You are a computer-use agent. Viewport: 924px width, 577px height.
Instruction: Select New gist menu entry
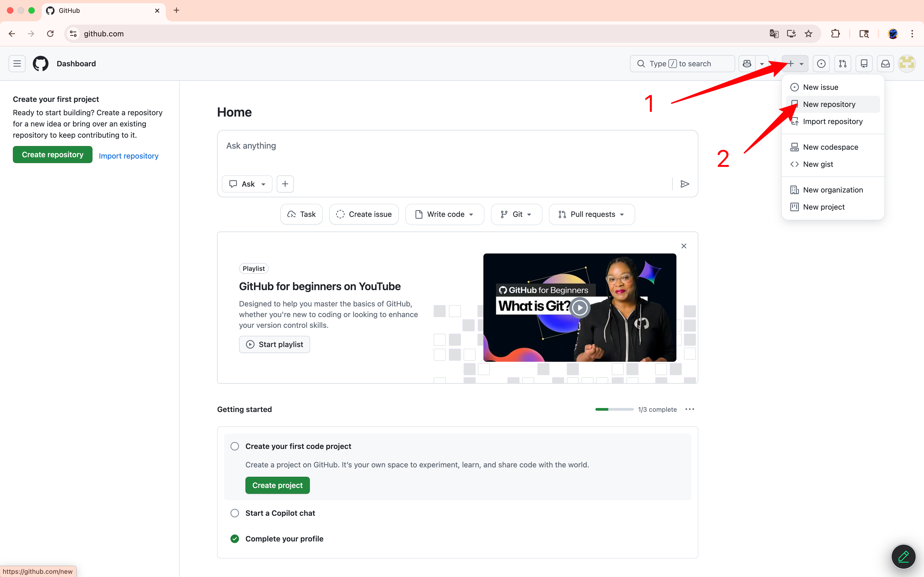[833, 164]
